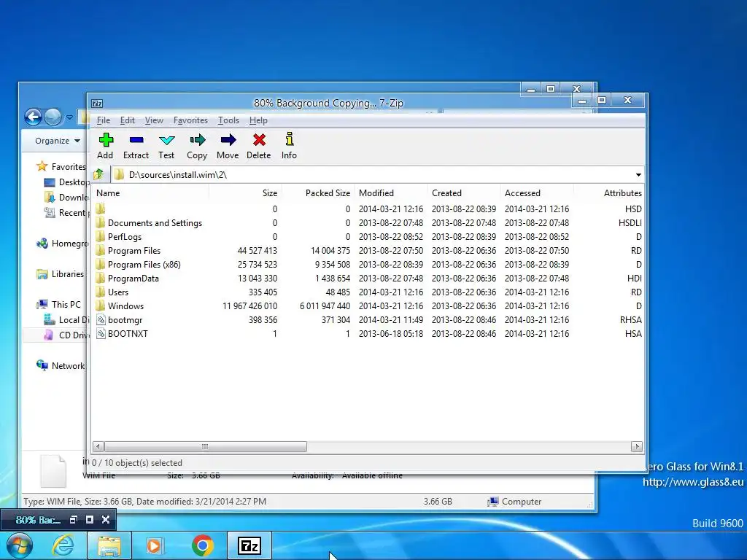The image size is (747, 560).
Task: Click the Explorer Back button
Action: 34,117
